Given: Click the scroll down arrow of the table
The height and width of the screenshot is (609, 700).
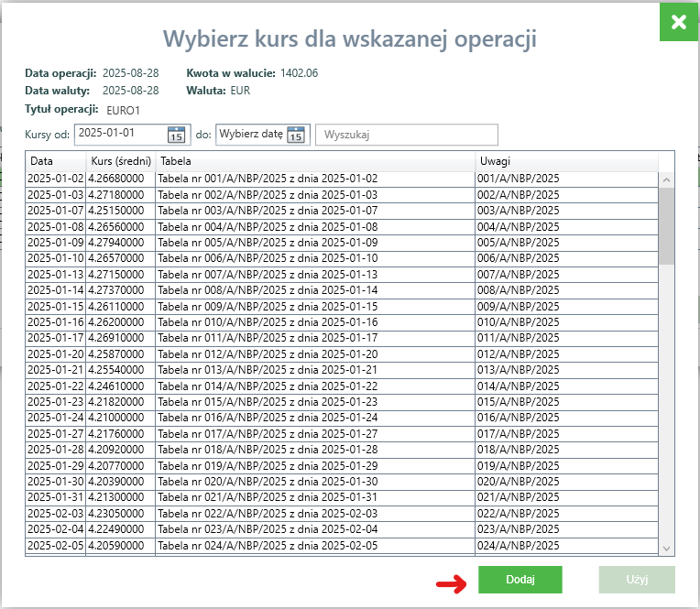Looking at the screenshot, I should click(666, 549).
